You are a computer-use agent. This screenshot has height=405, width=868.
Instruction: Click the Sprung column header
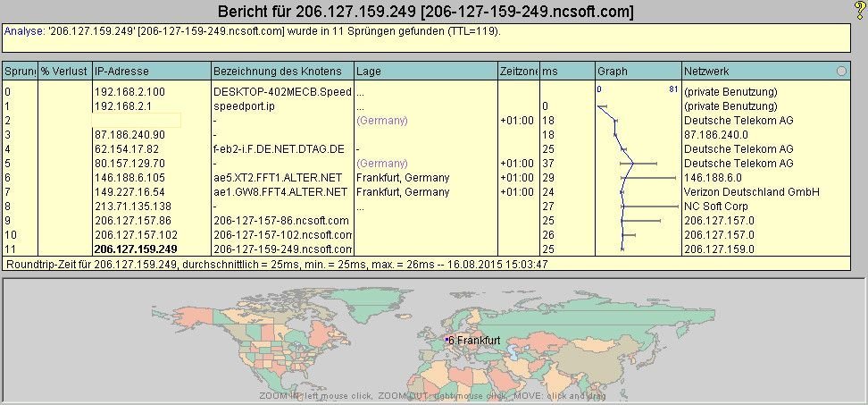20,71
